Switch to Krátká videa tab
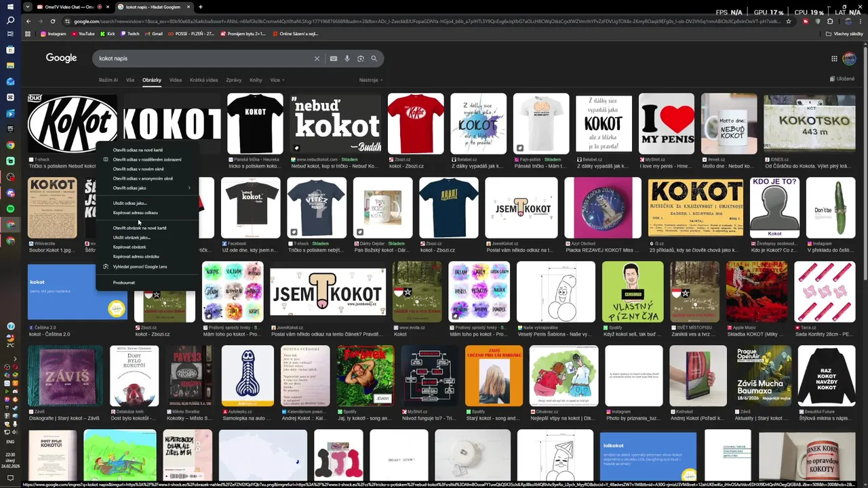The width and height of the screenshot is (868, 488). (203, 80)
